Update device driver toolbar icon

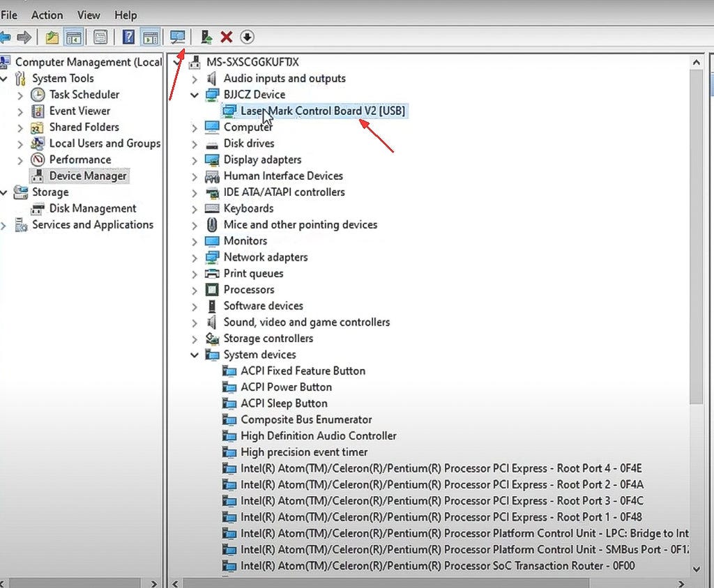(x=206, y=38)
